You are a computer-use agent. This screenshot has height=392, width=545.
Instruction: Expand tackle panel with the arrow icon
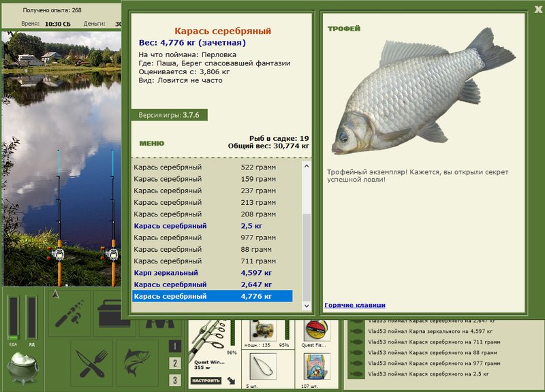[231, 380]
